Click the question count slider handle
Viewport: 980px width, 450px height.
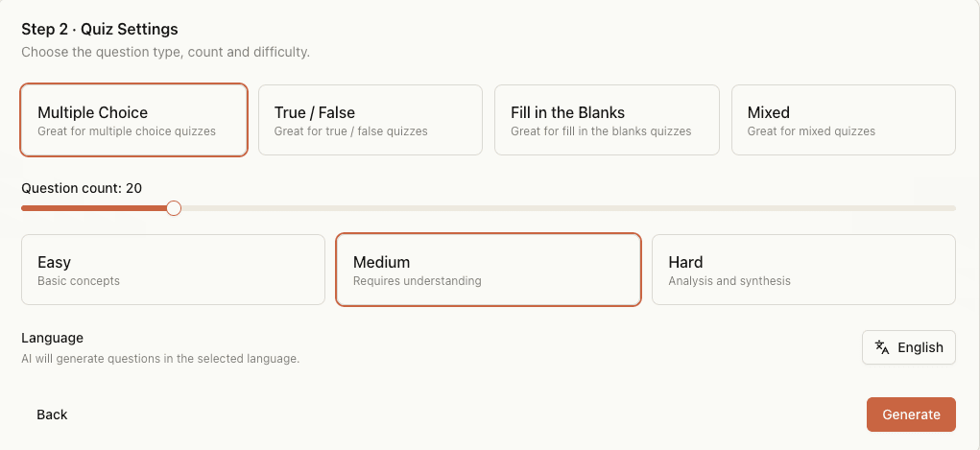(174, 207)
